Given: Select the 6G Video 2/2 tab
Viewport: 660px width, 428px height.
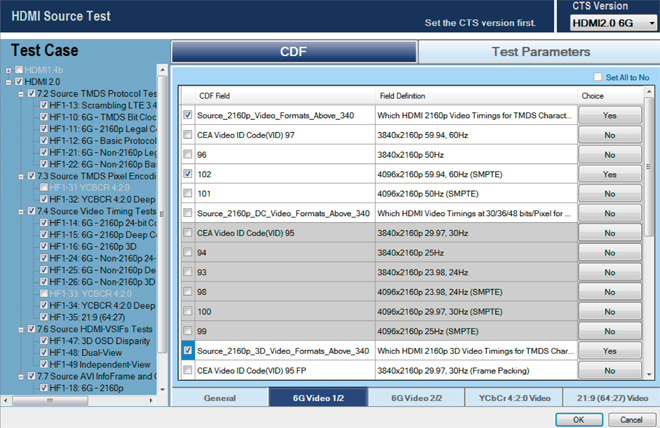Looking at the screenshot, I should [x=416, y=398].
